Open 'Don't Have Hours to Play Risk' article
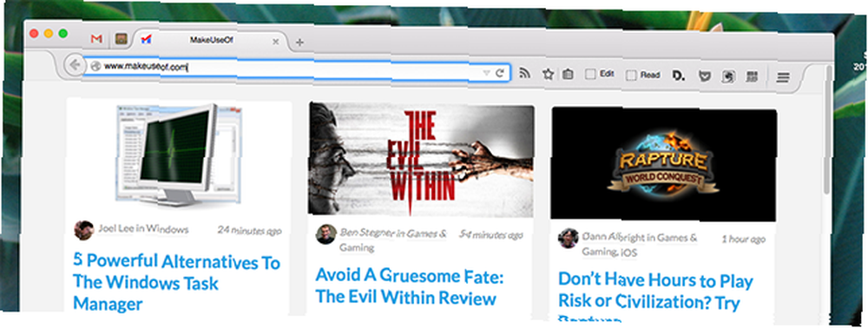This screenshot has width=868, height=328. pyautogui.click(x=655, y=296)
